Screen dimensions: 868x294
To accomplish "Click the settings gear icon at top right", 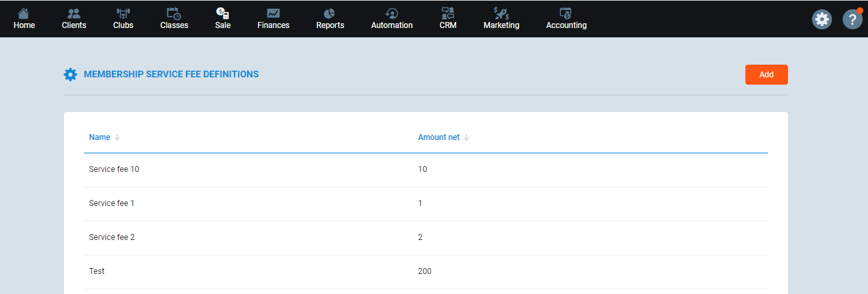I will click(x=822, y=19).
